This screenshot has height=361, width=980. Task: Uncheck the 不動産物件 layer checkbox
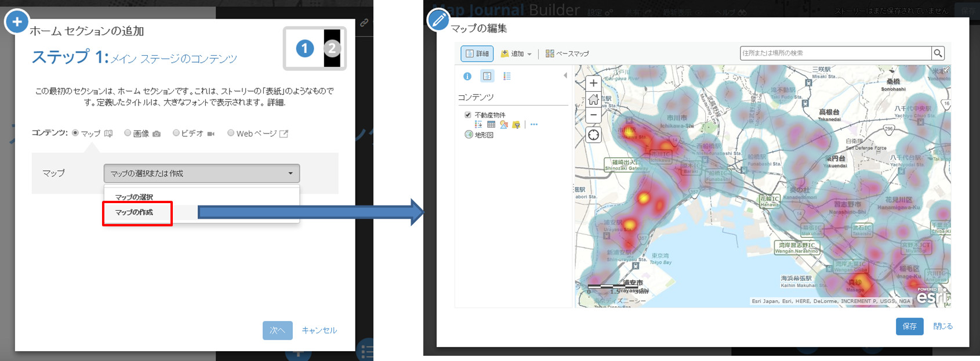coord(468,115)
